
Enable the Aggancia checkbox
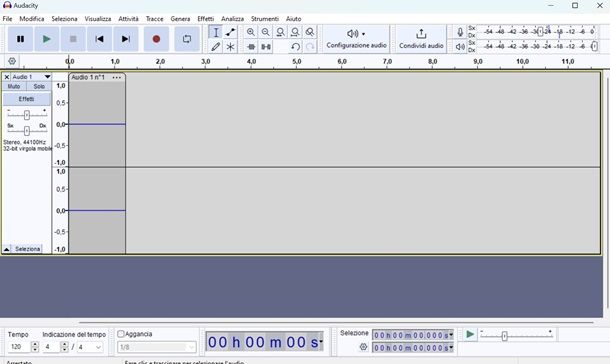pyautogui.click(x=121, y=334)
